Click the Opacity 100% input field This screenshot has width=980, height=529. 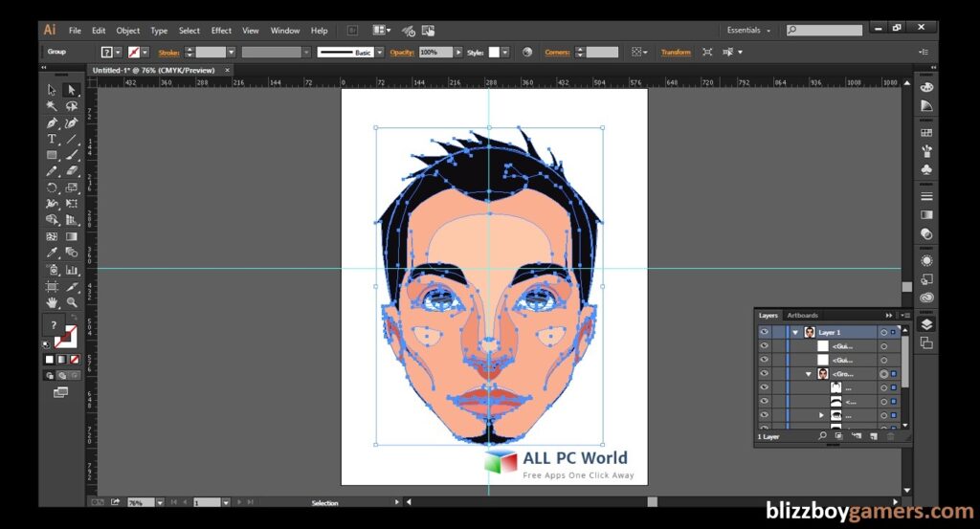point(435,53)
